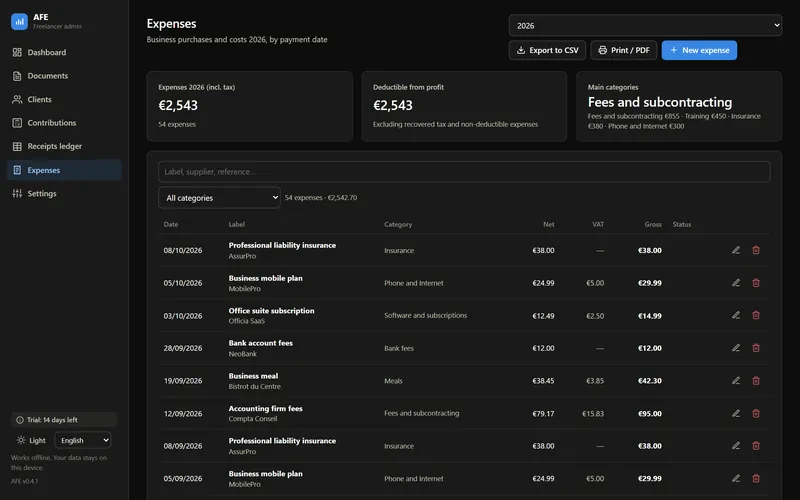This screenshot has height=500, width=800.
Task: Delete the 08/09/2026 Professional liability insurance expense
Action: click(x=756, y=445)
